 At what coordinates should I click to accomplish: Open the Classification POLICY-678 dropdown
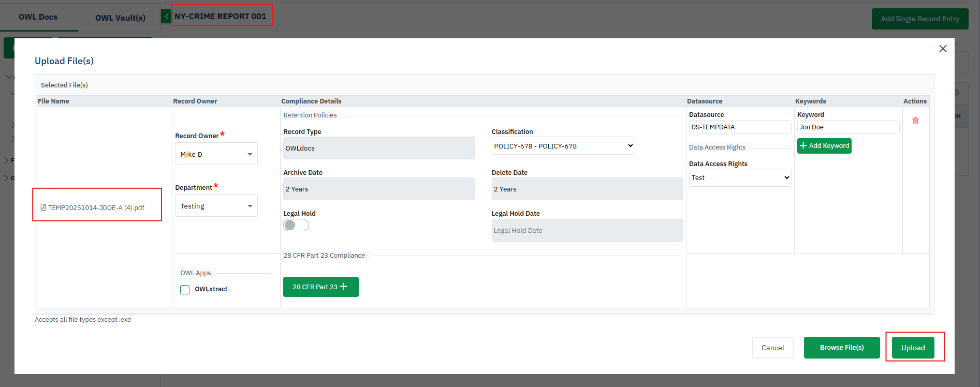563,146
